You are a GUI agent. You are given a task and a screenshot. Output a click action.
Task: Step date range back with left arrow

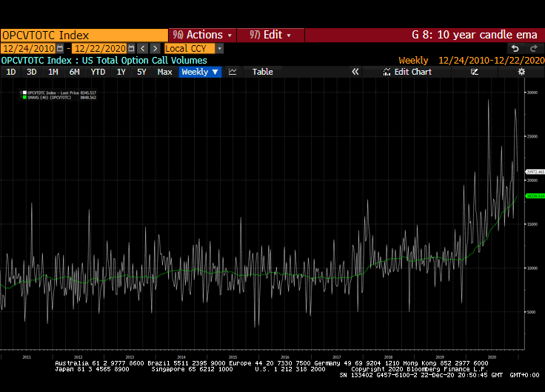click(x=142, y=48)
